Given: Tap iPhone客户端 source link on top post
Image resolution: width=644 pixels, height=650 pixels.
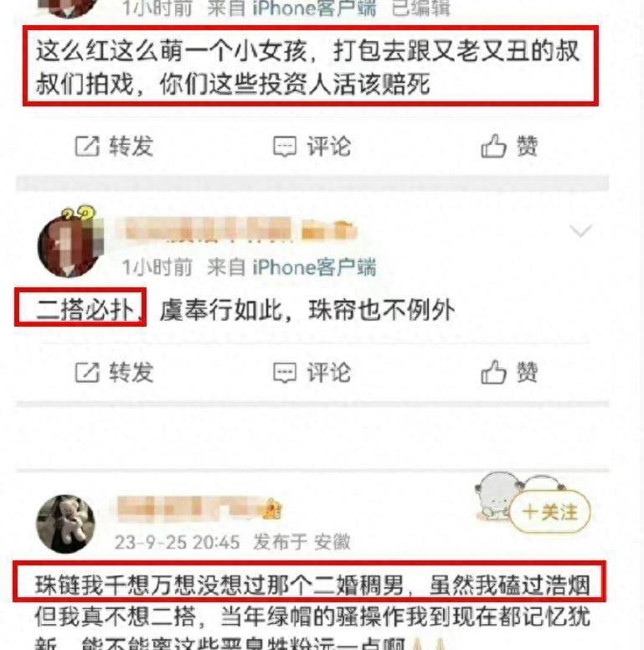Looking at the screenshot, I should [x=314, y=8].
